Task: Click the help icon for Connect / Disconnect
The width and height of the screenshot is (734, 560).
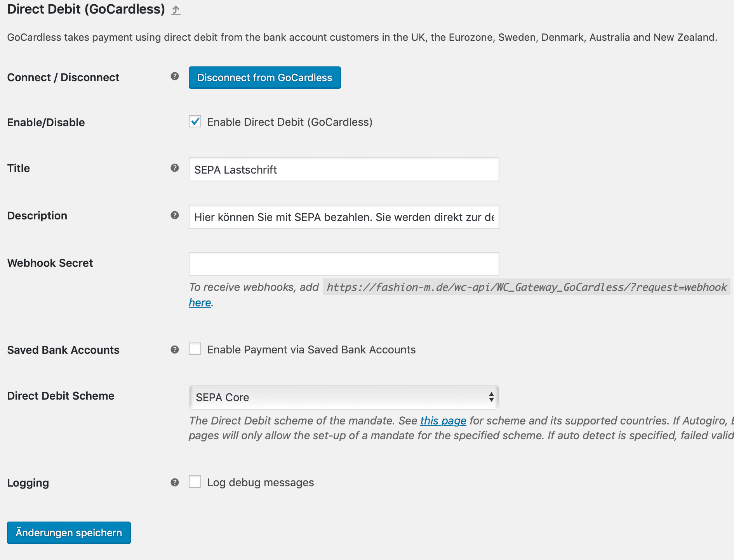Action: pos(175,77)
